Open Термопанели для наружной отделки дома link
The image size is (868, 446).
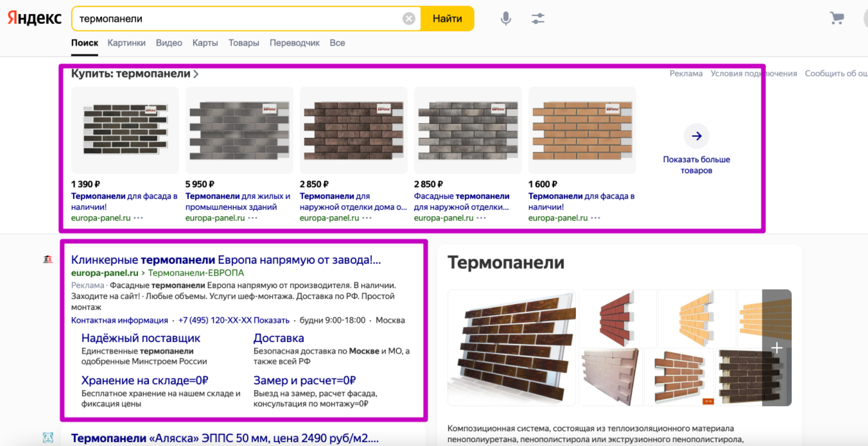[353, 201]
